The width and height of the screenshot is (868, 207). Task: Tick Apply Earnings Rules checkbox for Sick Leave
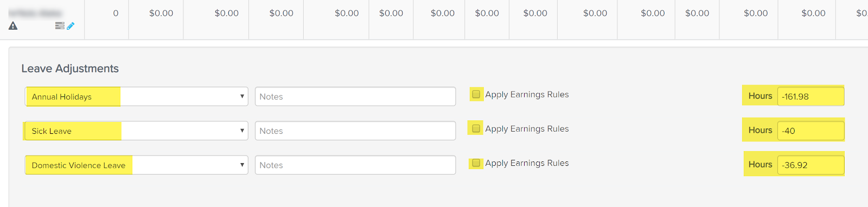[x=476, y=128]
